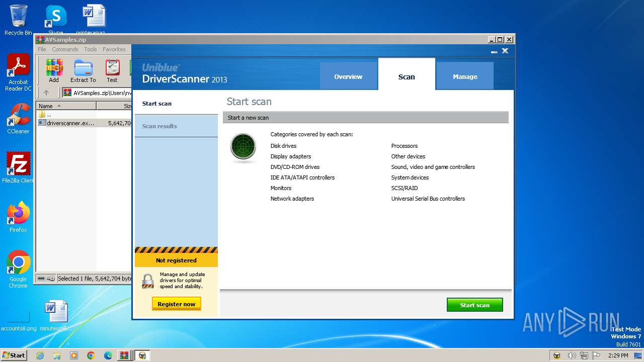Click the network tray icon
Viewport: 644px width, 362px height.
[584, 355]
